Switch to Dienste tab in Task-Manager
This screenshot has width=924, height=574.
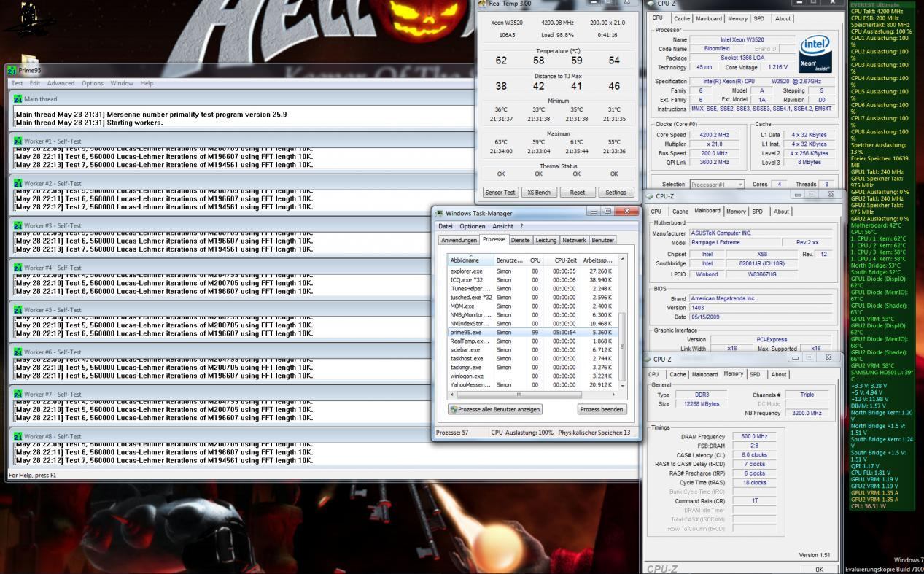click(521, 240)
